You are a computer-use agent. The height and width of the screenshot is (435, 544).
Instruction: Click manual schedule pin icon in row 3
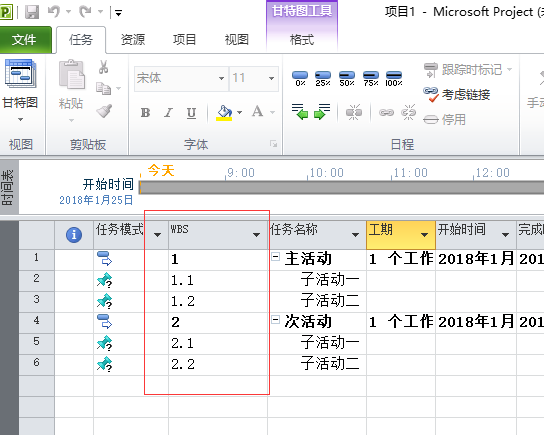[104, 301]
